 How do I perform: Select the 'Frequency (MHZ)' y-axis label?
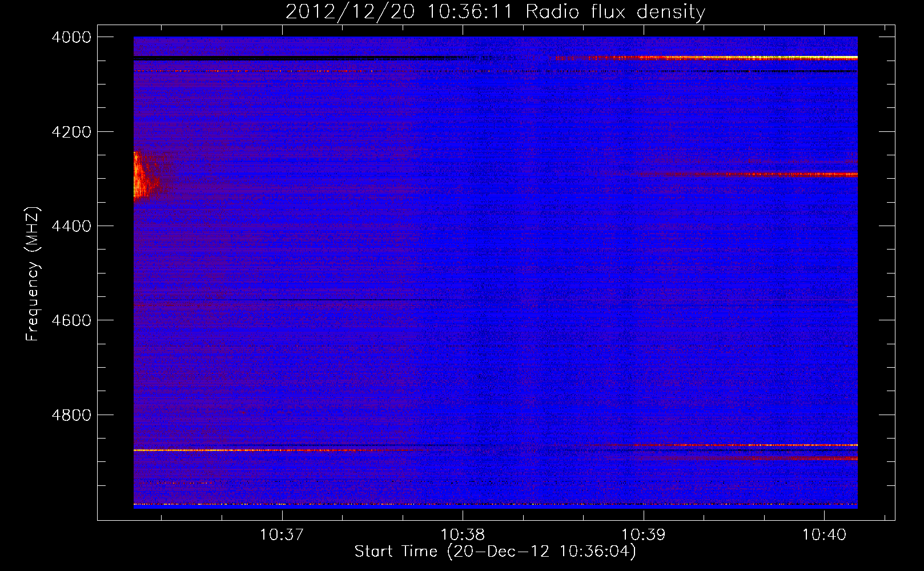33,274
